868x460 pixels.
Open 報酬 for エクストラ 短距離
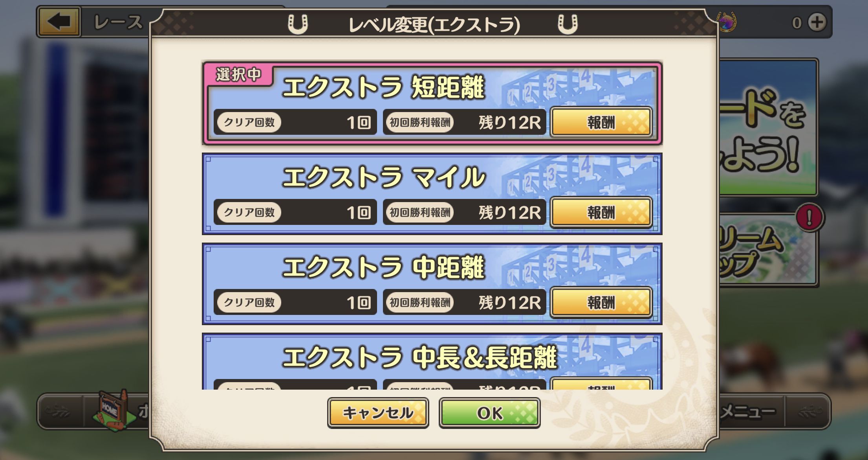[601, 122]
